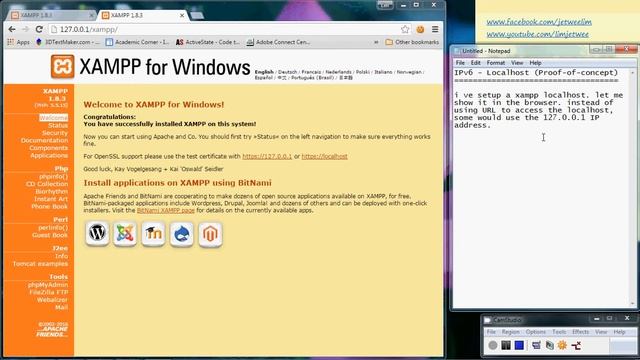Image resolution: width=640 pixels, height=360 pixels.
Task: Click the browser back arrow
Action: point(12,29)
